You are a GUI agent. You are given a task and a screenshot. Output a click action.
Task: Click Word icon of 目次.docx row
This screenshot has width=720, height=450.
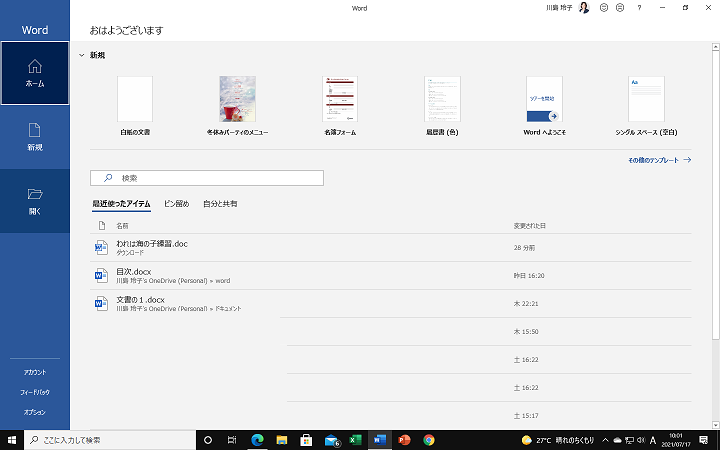point(101,276)
